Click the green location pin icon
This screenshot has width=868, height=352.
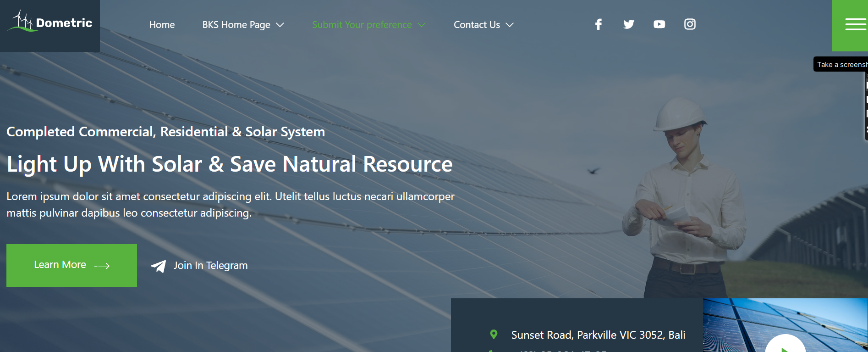(494, 335)
